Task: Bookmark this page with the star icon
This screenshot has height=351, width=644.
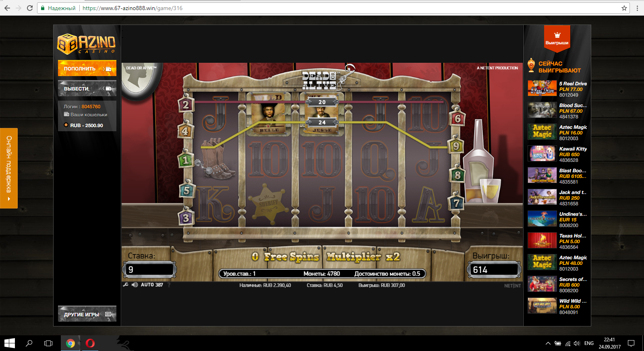Action: tap(624, 8)
